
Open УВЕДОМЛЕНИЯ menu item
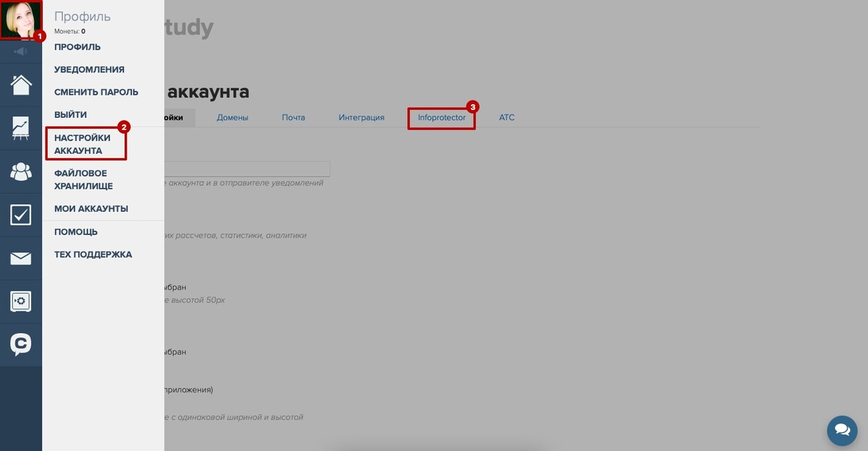click(89, 69)
